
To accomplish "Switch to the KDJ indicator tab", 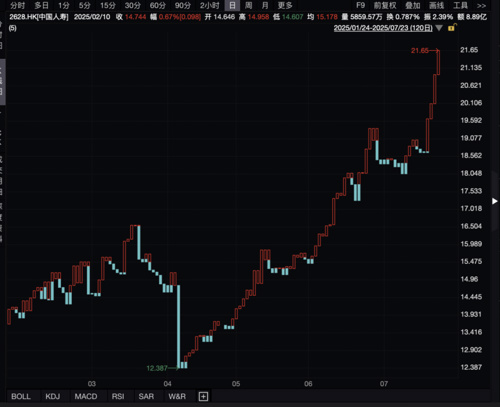I will [x=53, y=396].
